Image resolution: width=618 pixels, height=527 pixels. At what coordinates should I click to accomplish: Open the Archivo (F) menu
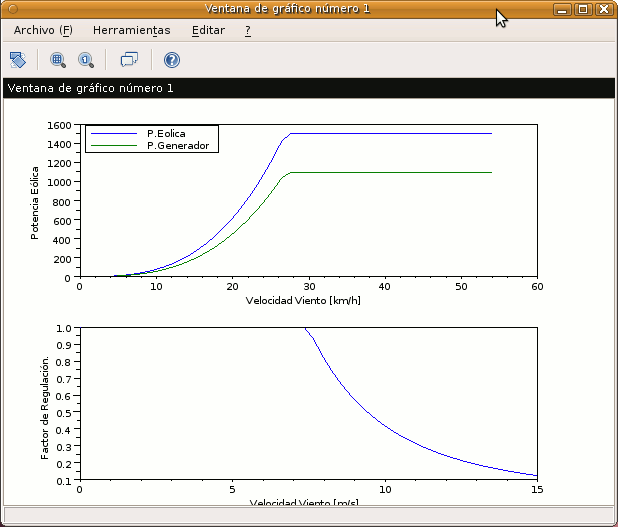[43, 30]
